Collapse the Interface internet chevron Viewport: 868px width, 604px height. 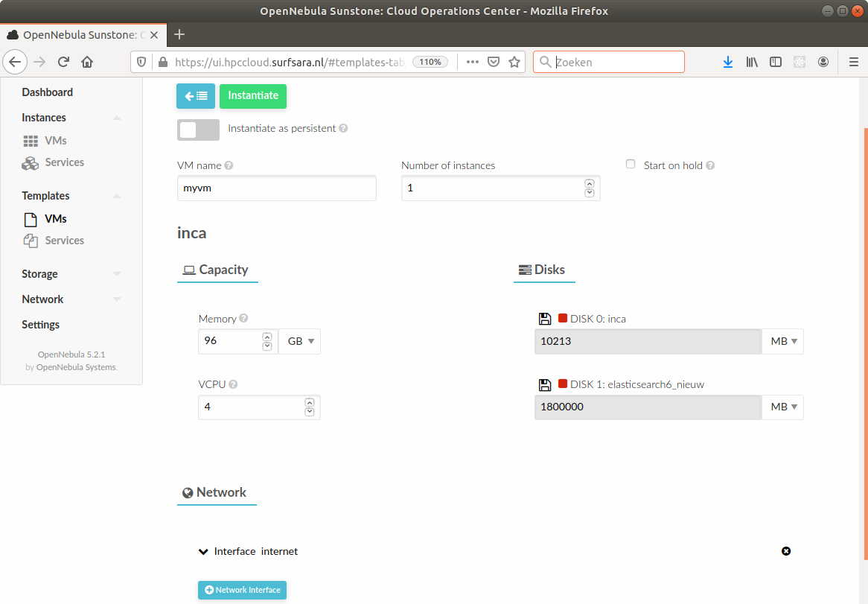[203, 551]
